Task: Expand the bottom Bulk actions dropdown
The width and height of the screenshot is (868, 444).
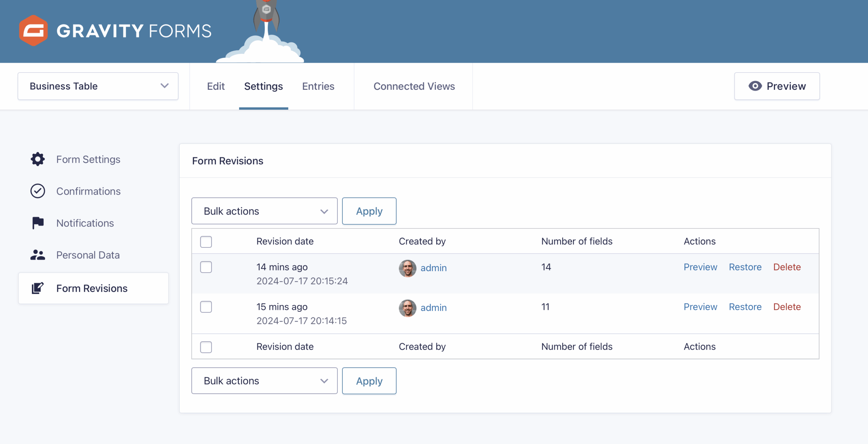Action: (x=264, y=381)
